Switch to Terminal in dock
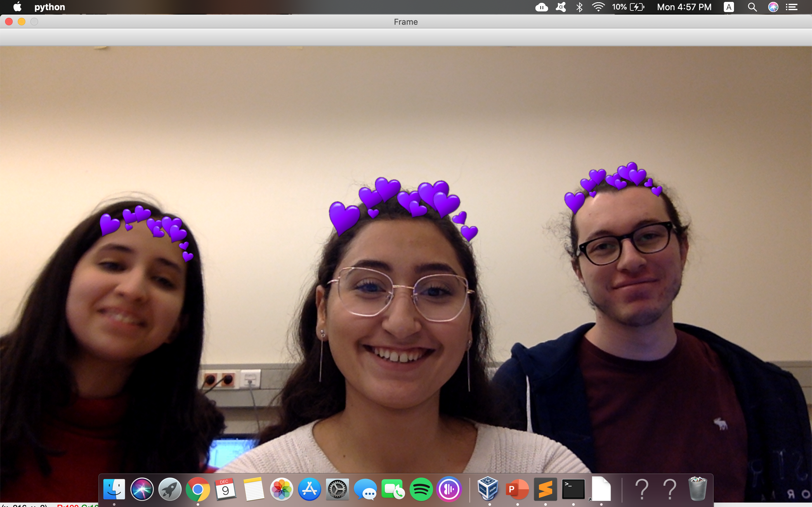 click(x=573, y=489)
